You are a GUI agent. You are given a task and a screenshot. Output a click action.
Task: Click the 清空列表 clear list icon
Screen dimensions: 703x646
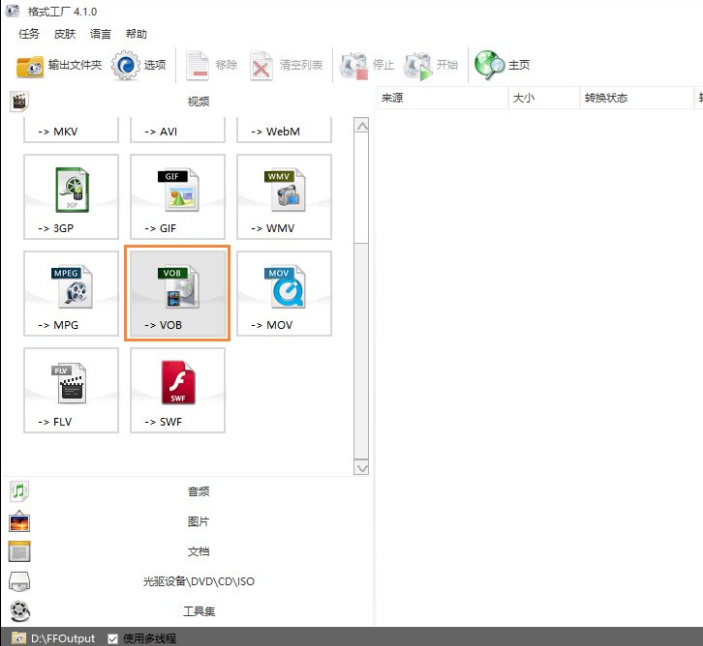[x=261, y=66]
